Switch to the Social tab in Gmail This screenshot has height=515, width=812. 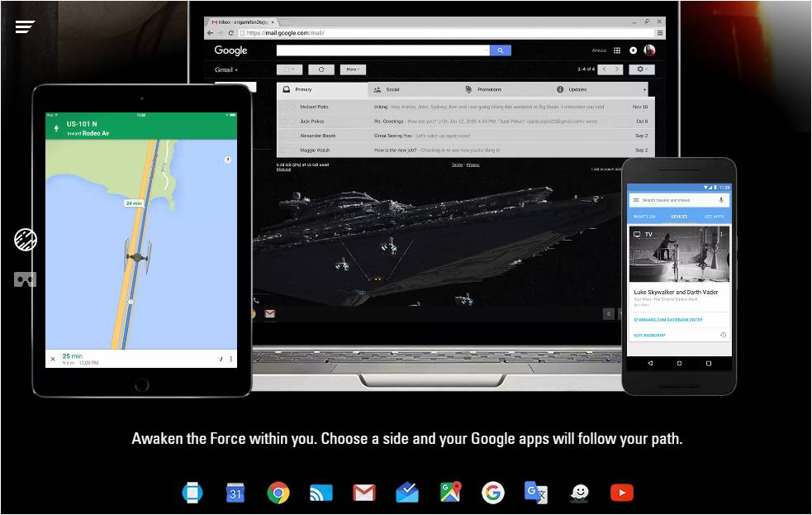tap(413, 89)
